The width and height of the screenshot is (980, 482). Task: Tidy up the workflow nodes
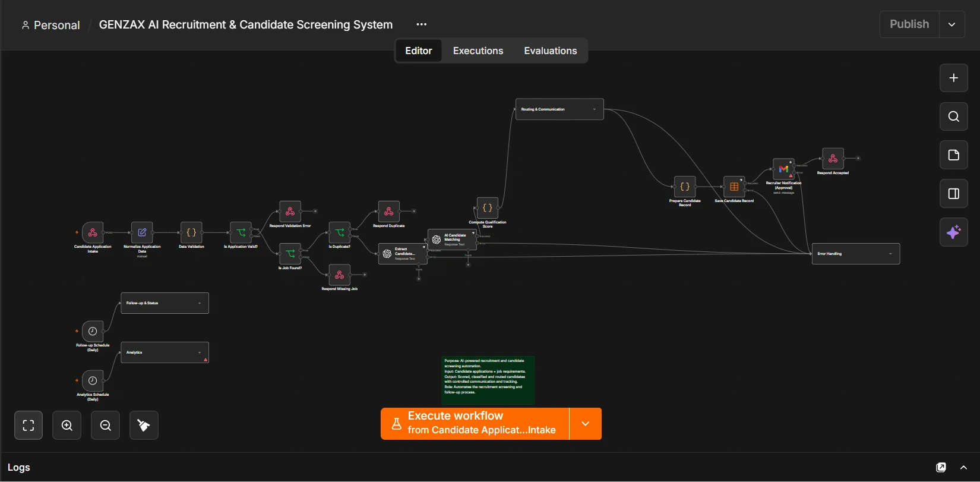(144, 425)
